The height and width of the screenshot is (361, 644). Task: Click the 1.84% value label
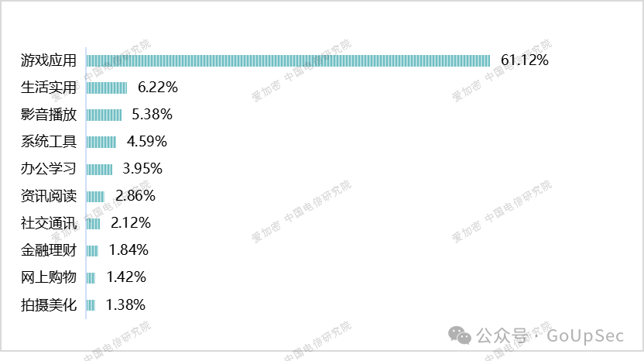128,250
